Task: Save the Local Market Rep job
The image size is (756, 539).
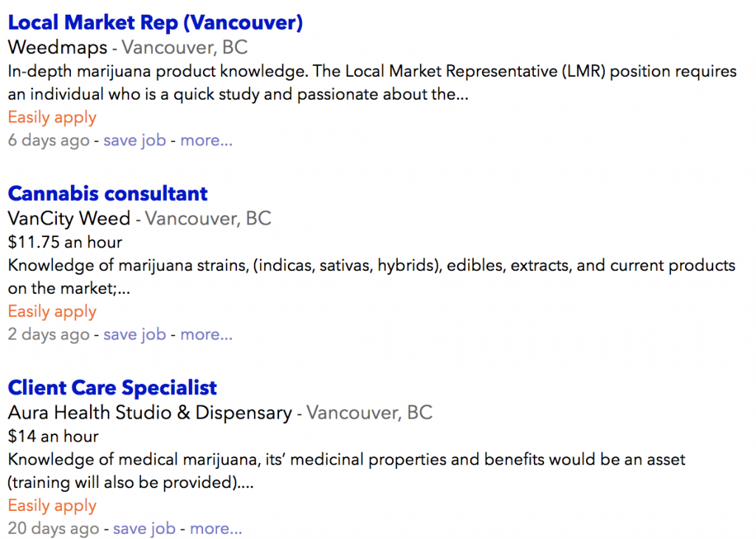Action: pos(134,140)
